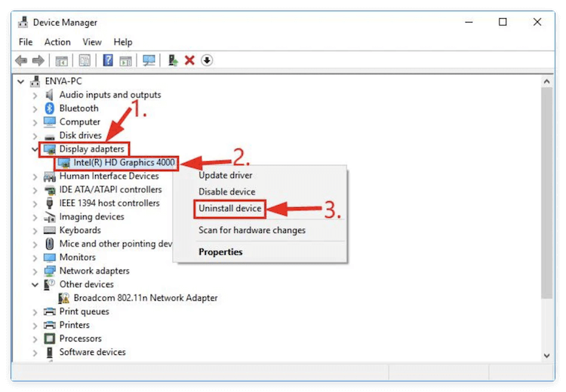566x392 pixels.
Task: Click the Device Manager title bar icon
Action: coord(23,22)
